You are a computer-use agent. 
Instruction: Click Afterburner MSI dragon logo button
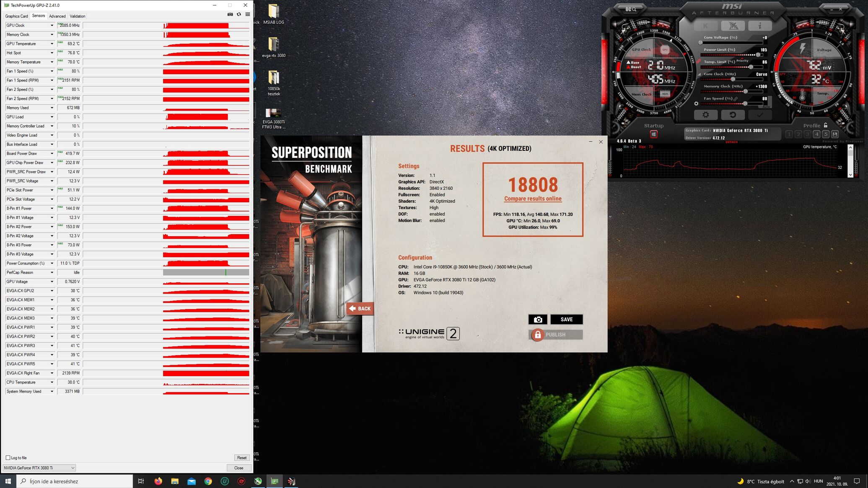(x=733, y=26)
